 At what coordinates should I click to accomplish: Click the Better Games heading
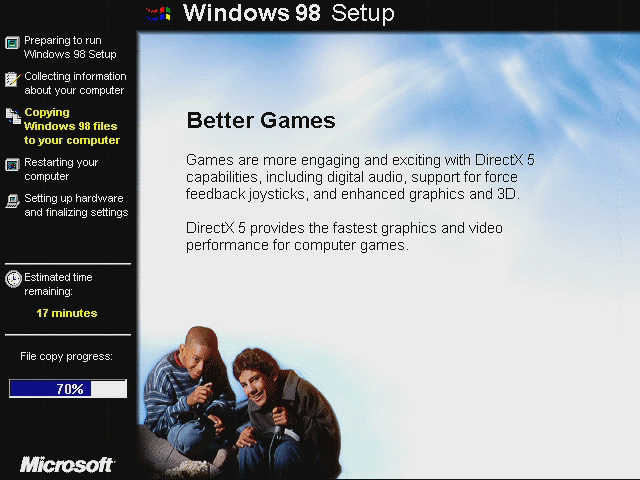tap(261, 120)
